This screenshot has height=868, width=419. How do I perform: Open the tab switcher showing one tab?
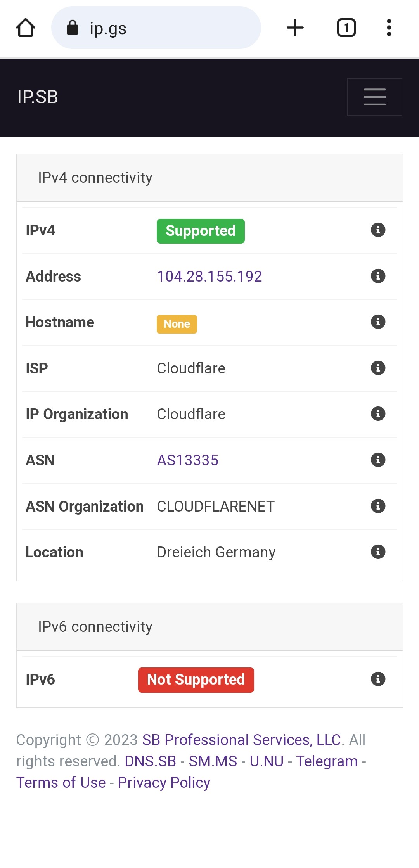tap(346, 27)
